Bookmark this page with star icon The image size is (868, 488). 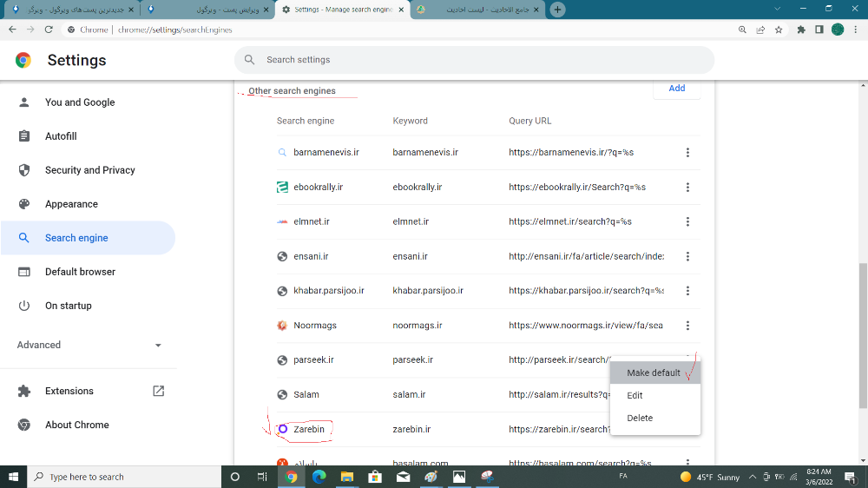pyautogui.click(x=779, y=30)
